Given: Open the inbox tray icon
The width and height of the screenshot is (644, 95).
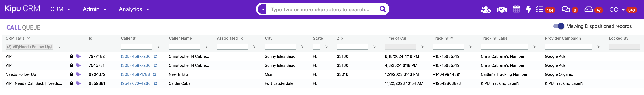Looking at the screenshot, I should [589, 10].
